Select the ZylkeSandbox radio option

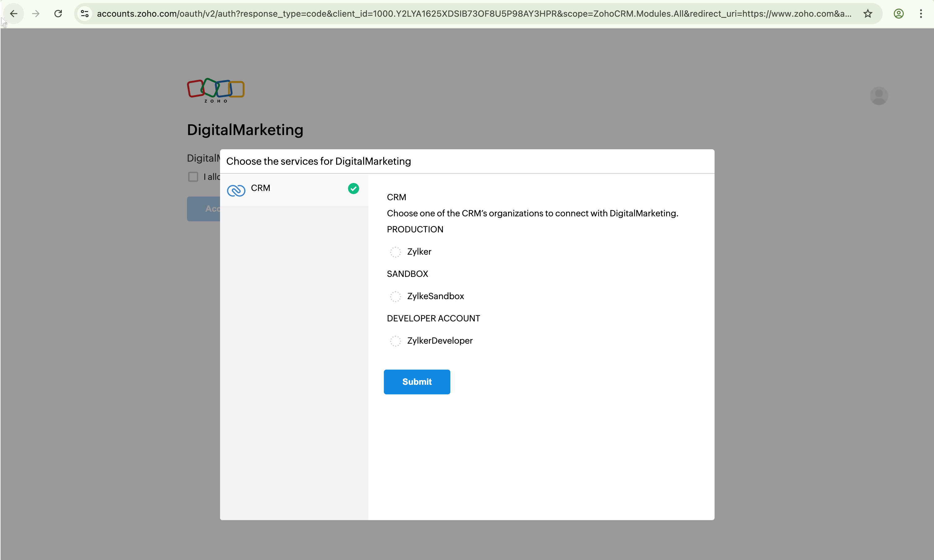pos(395,297)
